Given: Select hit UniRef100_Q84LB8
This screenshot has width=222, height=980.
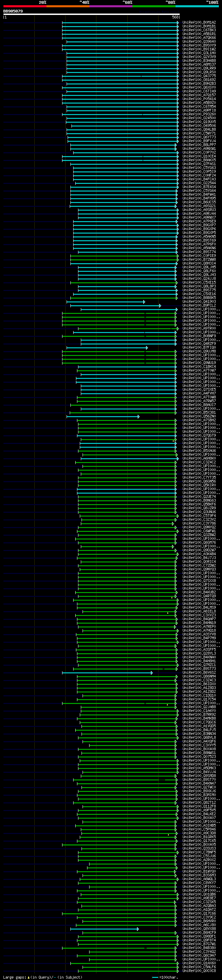Looking at the screenshot, I should 199,130.
